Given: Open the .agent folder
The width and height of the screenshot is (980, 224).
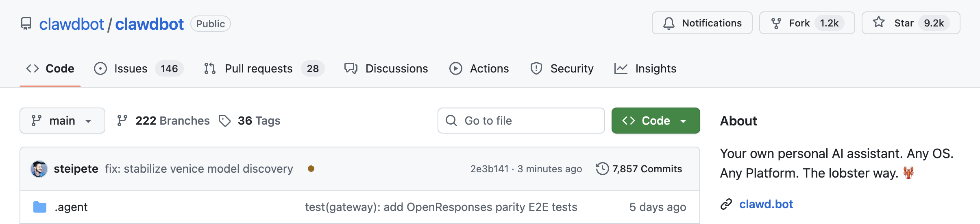Looking at the screenshot, I should point(71,207).
